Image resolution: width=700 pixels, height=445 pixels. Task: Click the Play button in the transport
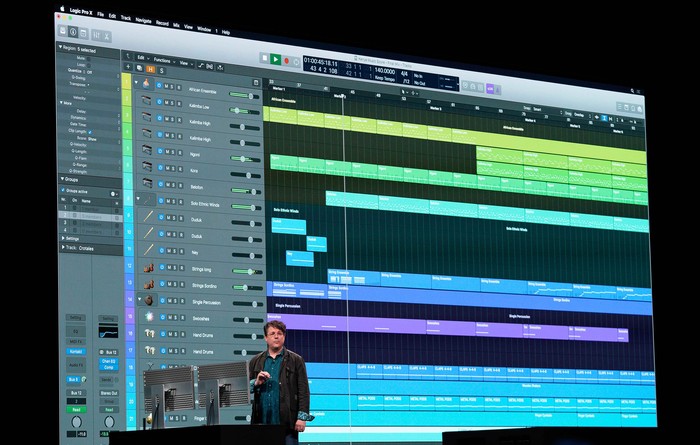(275, 59)
